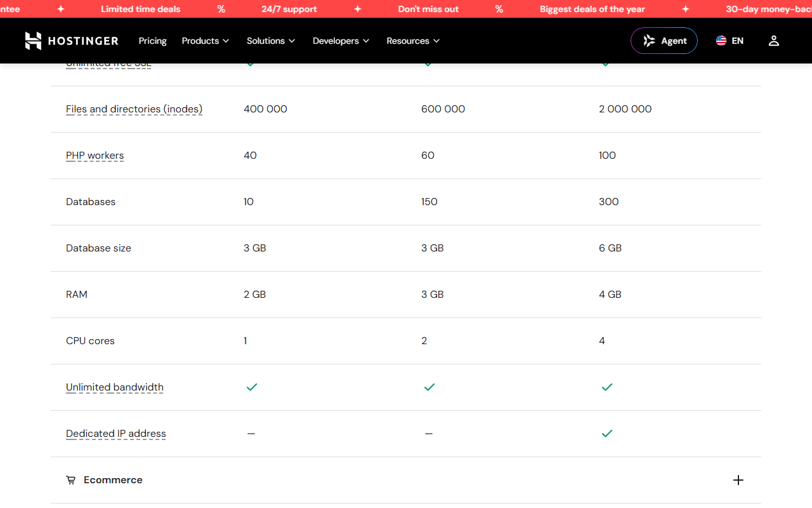The height and width of the screenshot is (508, 812).
Task: Click the '300' databases value
Action: click(x=609, y=202)
